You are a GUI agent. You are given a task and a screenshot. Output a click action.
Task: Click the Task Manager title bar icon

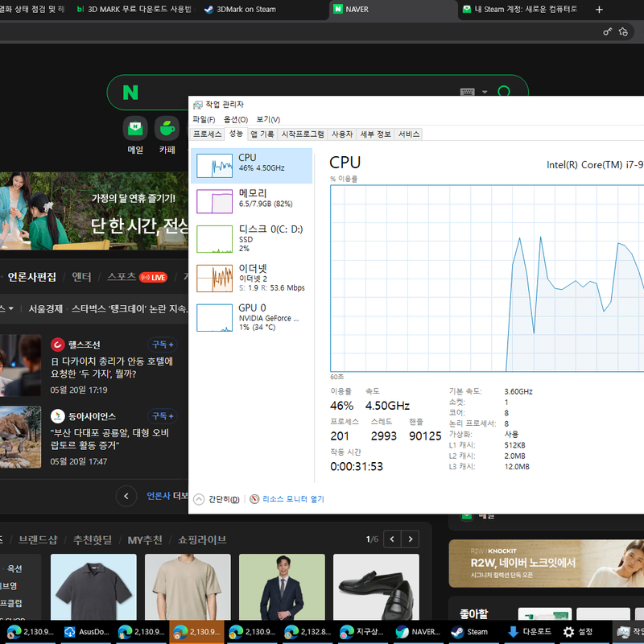coord(198,105)
